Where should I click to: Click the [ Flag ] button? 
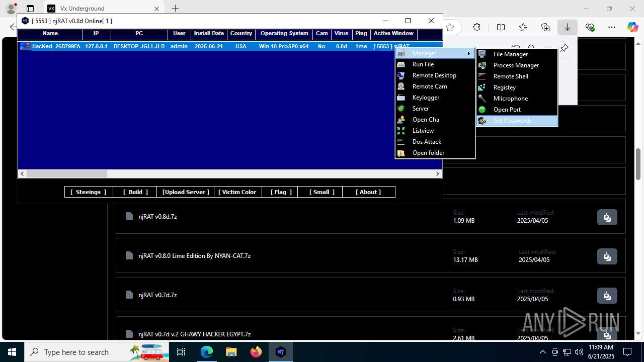(x=280, y=192)
